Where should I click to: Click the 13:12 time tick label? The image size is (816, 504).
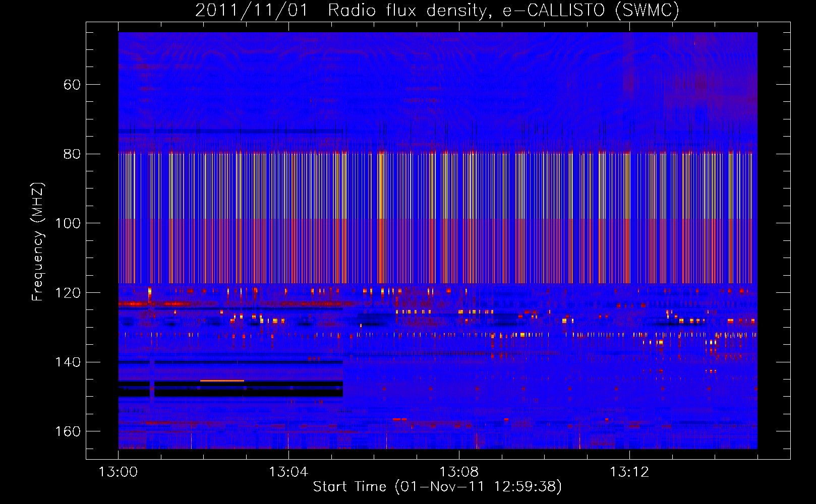tap(629, 472)
